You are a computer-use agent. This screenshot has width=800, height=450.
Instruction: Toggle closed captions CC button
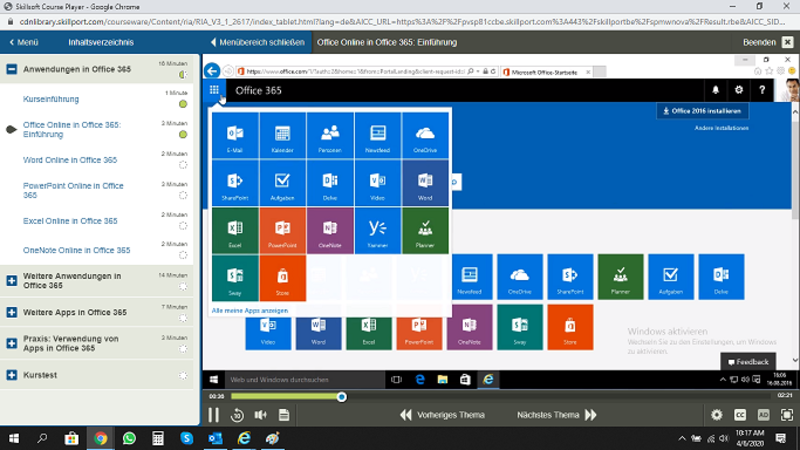(740, 415)
